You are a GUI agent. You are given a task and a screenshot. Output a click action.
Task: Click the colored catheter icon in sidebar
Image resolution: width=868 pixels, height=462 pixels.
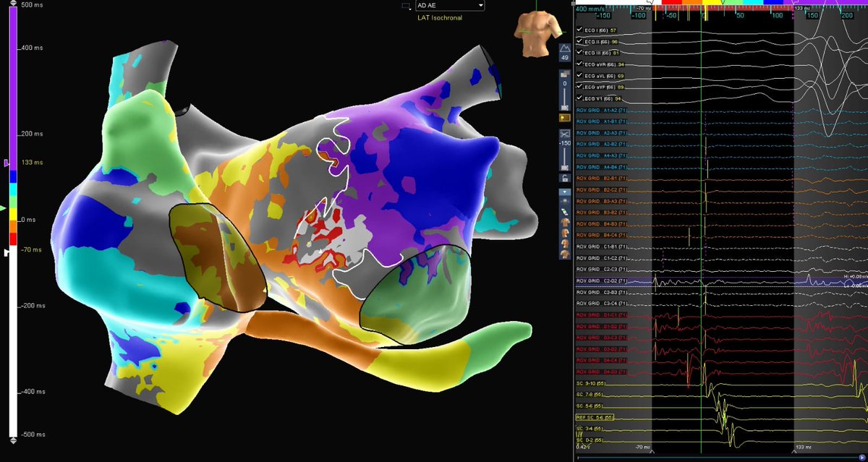[564, 211]
